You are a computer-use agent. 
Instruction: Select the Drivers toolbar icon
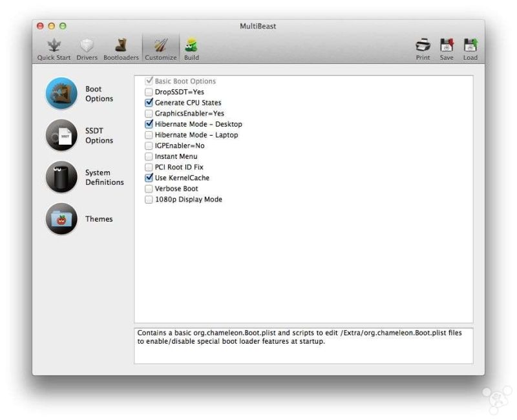coord(87,45)
